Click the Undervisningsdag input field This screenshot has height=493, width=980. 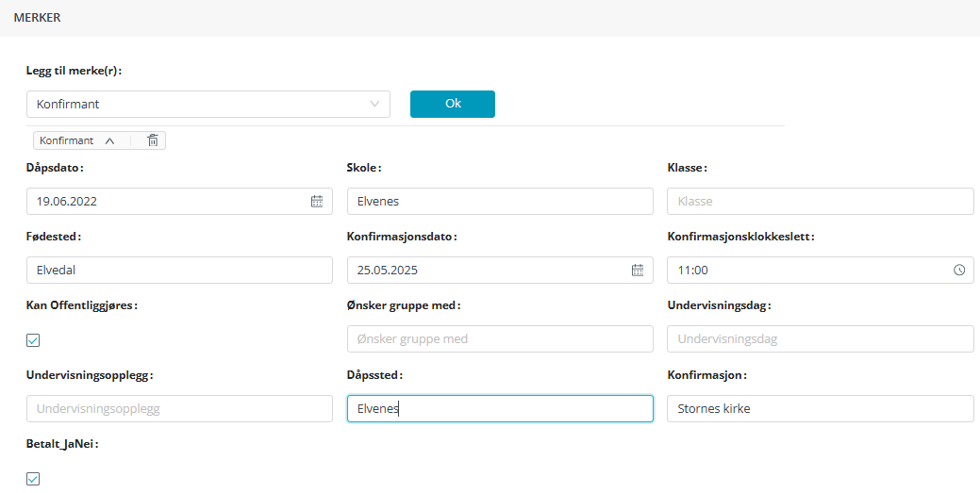[820, 338]
